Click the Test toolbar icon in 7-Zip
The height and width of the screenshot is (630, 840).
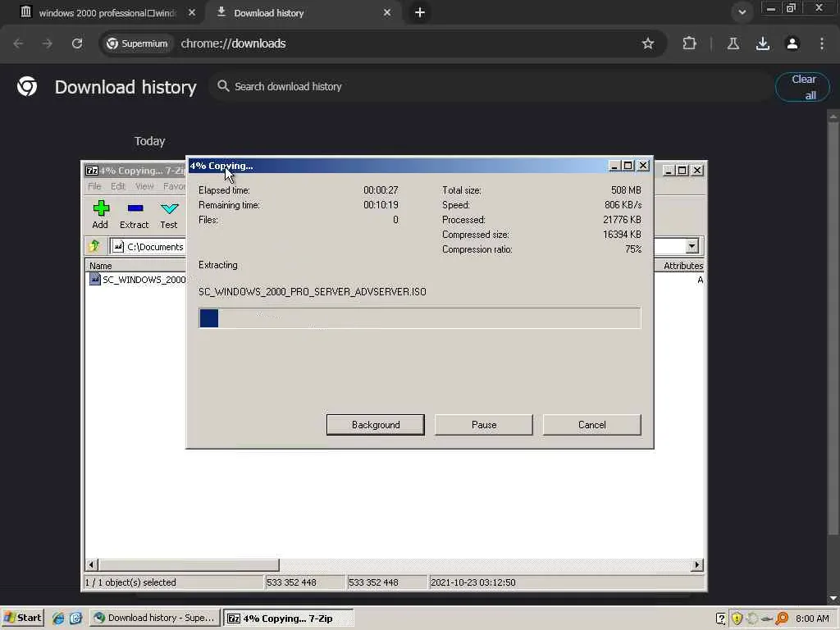[169, 208]
